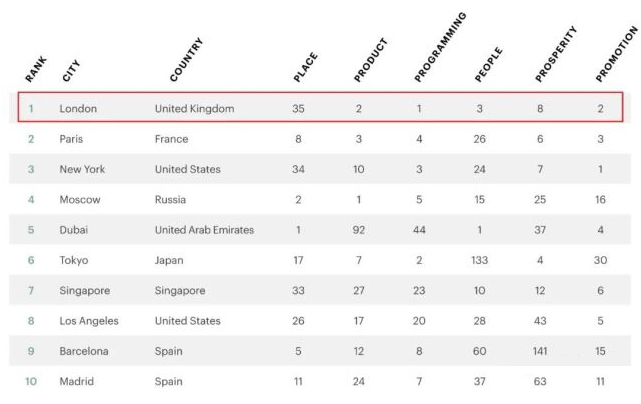Click the New York row city

pyautogui.click(x=82, y=169)
